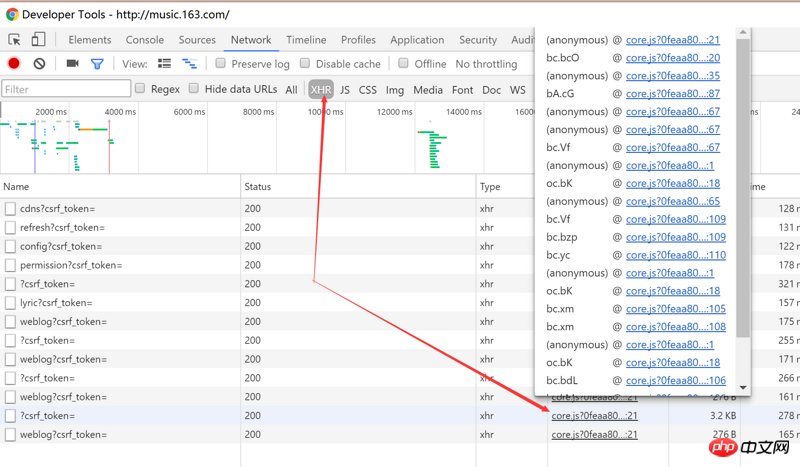The width and height of the screenshot is (800, 467).
Task: Select the config?csrf_token= request
Action: click(x=61, y=246)
